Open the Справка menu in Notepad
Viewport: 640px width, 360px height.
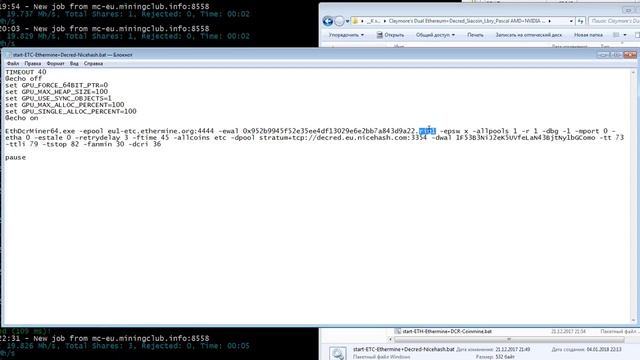pyautogui.click(x=93, y=64)
